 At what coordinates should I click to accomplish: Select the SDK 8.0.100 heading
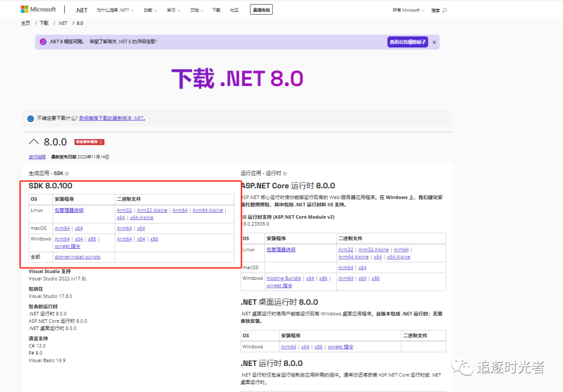click(51, 186)
